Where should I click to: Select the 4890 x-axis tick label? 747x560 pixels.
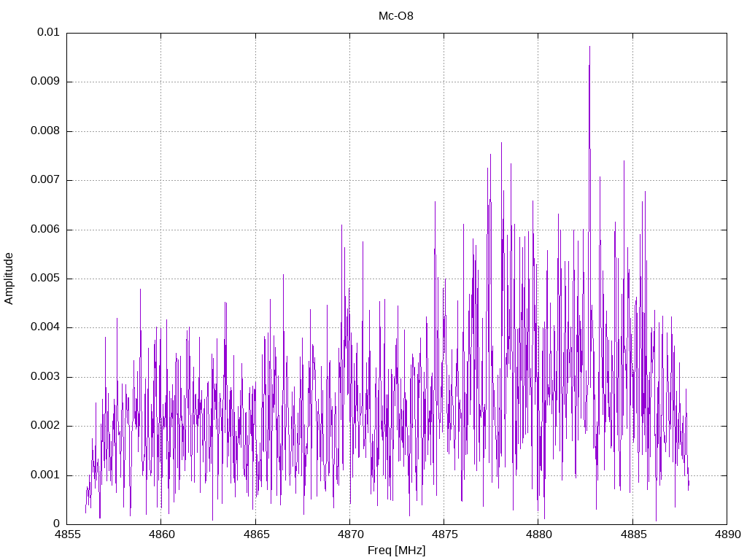click(726, 534)
